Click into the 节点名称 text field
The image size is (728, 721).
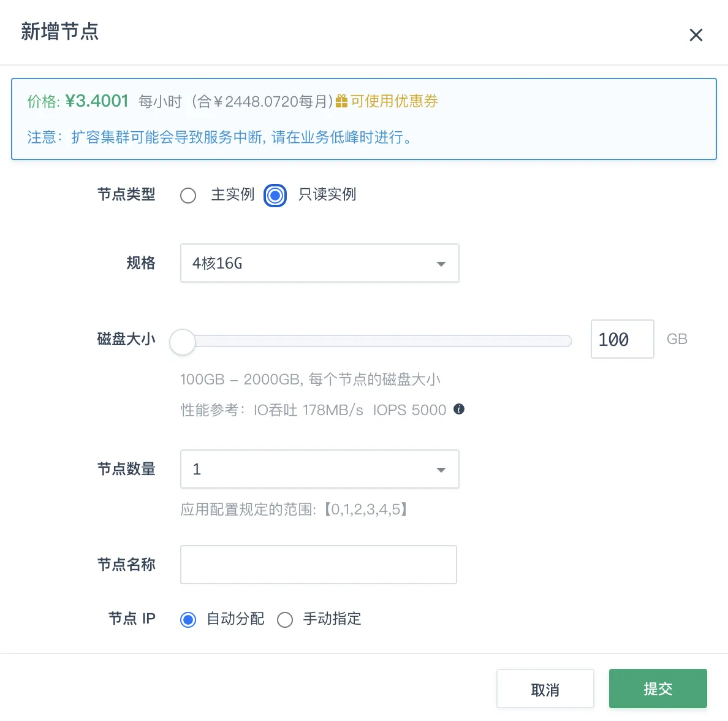[319, 565]
